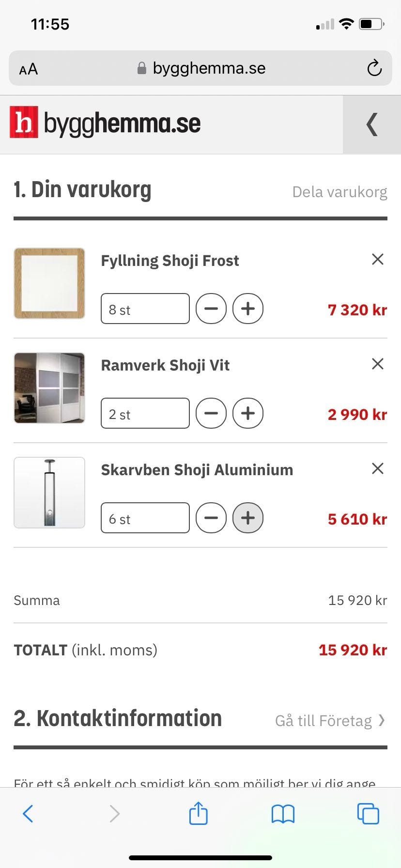This screenshot has width=401, height=868.
Task: Remove Ramverk Shoji Vit from cart
Action: click(x=377, y=364)
